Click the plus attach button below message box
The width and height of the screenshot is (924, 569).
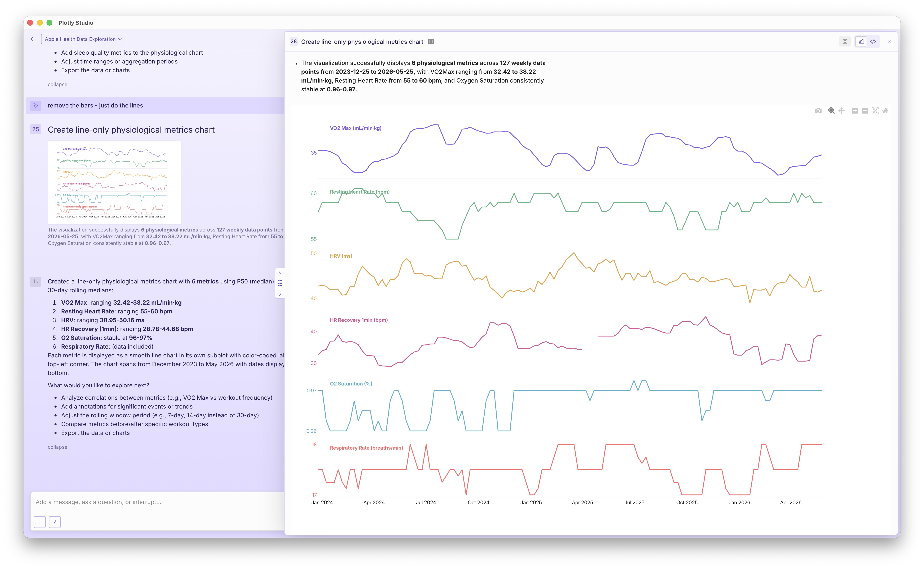[x=40, y=522]
